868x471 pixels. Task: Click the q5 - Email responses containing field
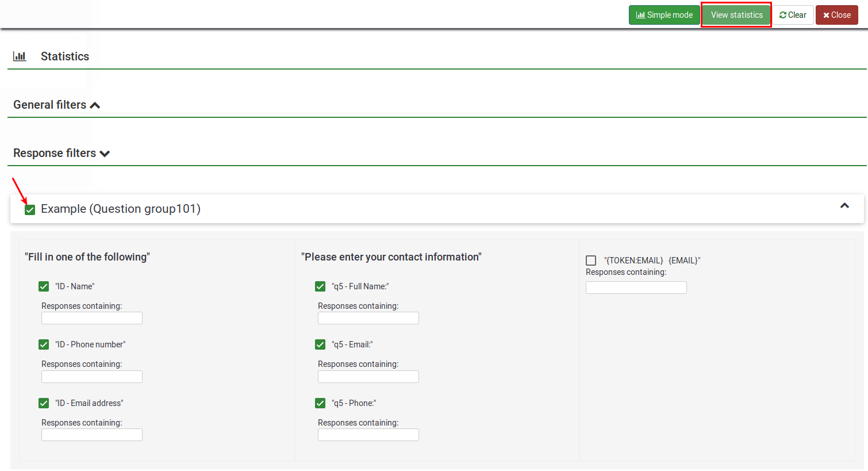click(x=368, y=377)
